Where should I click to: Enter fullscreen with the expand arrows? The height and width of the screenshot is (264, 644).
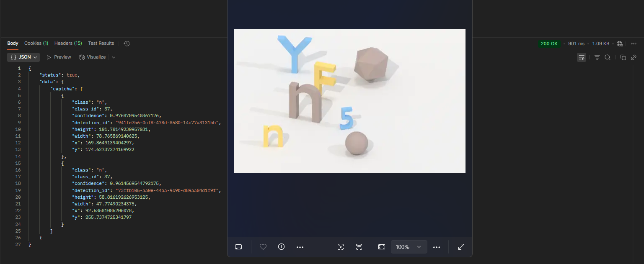click(x=461, y=247)
